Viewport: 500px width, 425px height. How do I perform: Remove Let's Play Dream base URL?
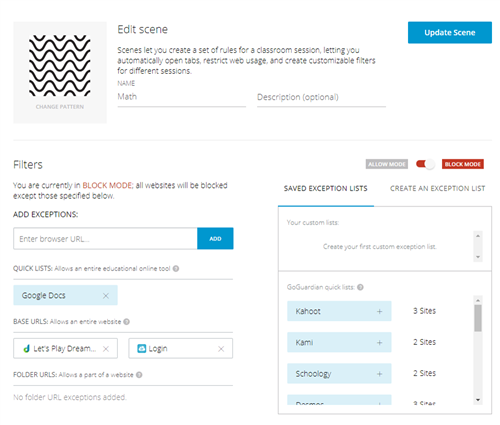pyautogui.click(x=106, y=349)
